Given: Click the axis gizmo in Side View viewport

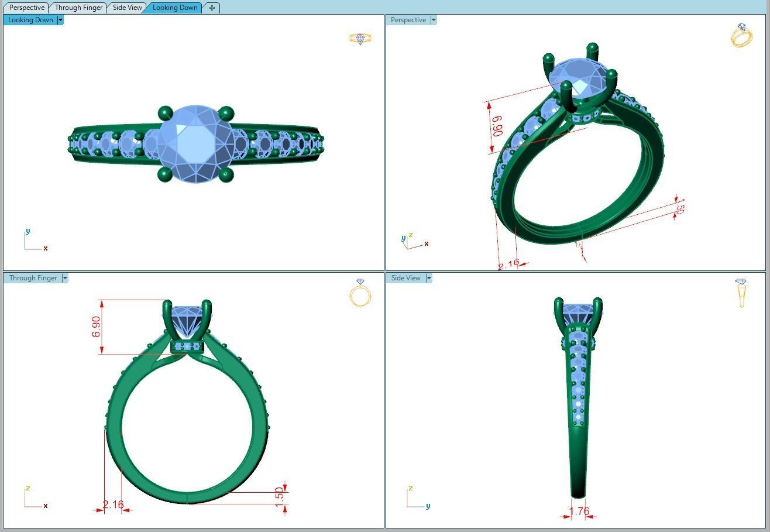Looking at the screenshot, I should (418, 497).
